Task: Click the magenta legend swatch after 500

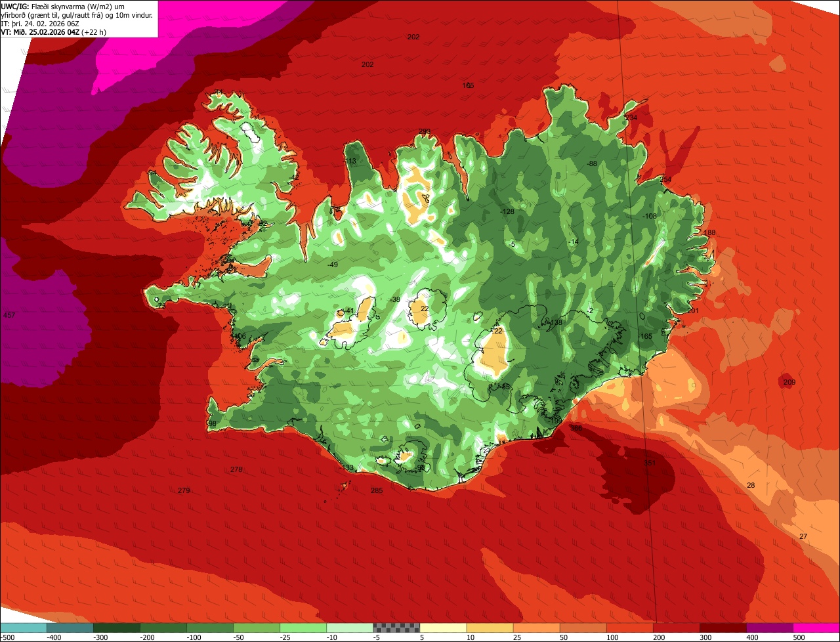Action: (x=816, y=628)
